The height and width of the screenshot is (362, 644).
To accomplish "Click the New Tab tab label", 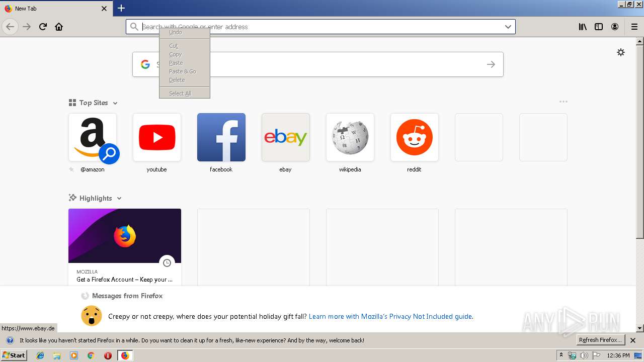I will [26, 9].
